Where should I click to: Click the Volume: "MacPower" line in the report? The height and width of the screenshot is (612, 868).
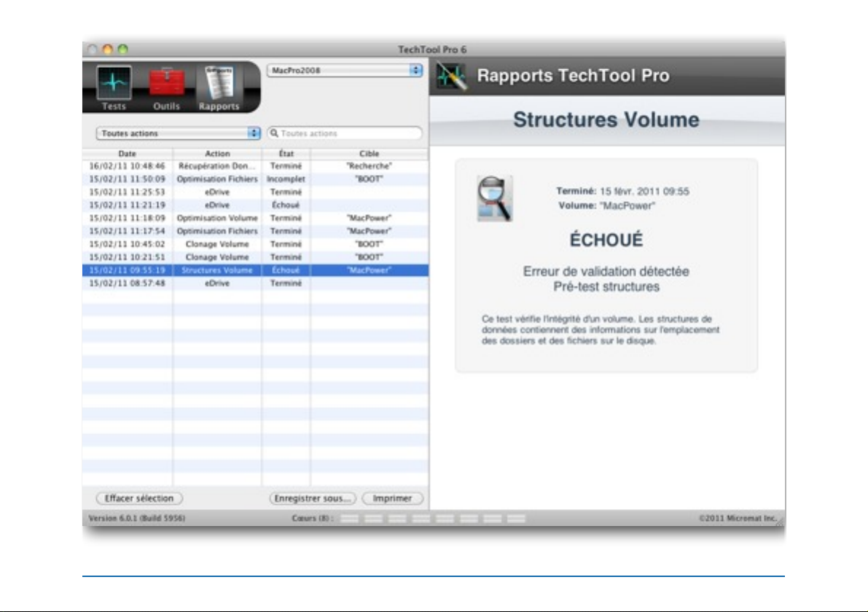(606, 206)
